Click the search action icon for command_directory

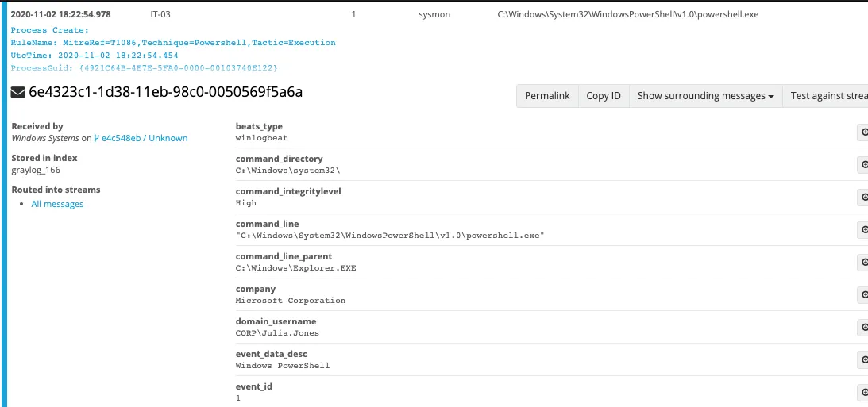point(862,165)
